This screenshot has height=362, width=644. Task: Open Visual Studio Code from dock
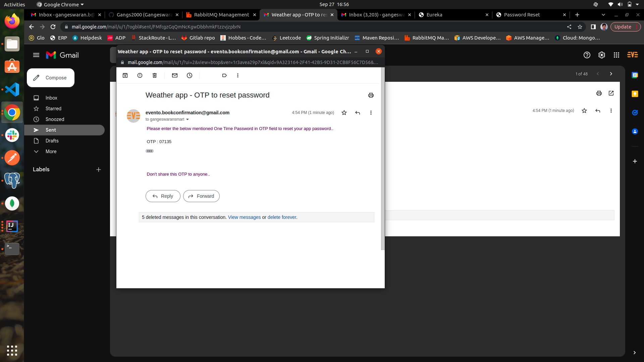[12, 90]
